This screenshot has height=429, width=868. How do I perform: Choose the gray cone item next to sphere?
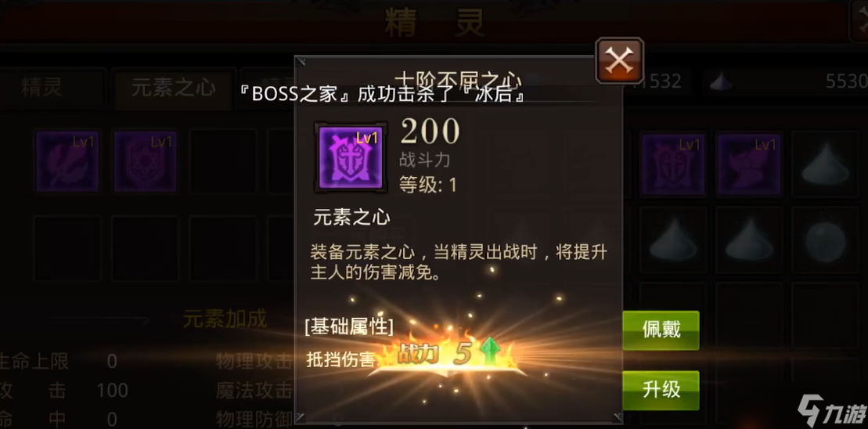[x=750, y=241]
